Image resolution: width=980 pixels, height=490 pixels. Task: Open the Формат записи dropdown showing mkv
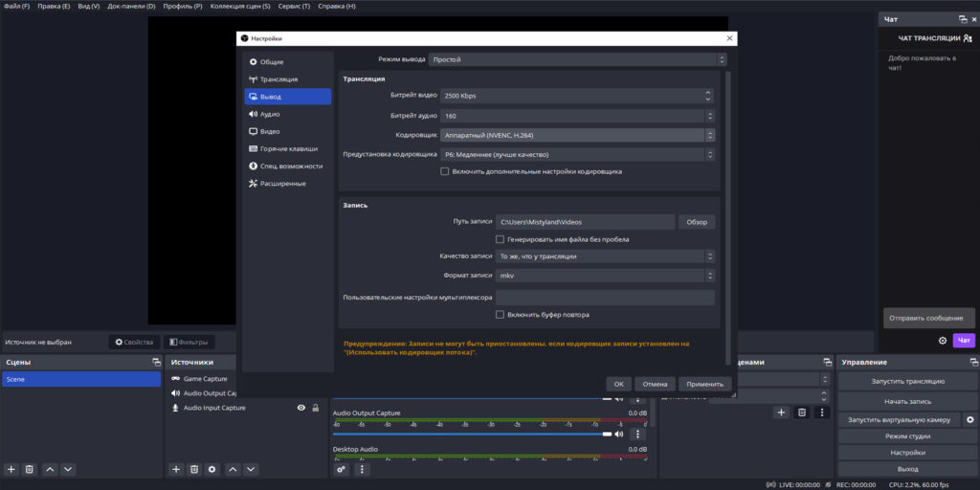[x=605, y=276]
